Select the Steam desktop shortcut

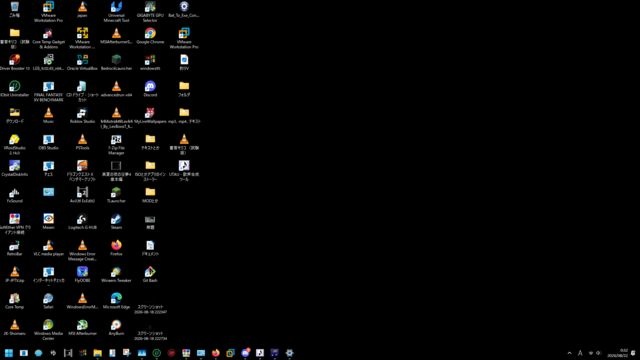[116, 221]
